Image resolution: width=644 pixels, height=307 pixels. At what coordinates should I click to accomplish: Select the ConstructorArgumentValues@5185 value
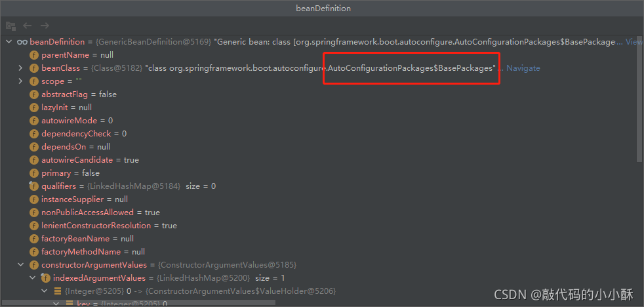(227, 264)
